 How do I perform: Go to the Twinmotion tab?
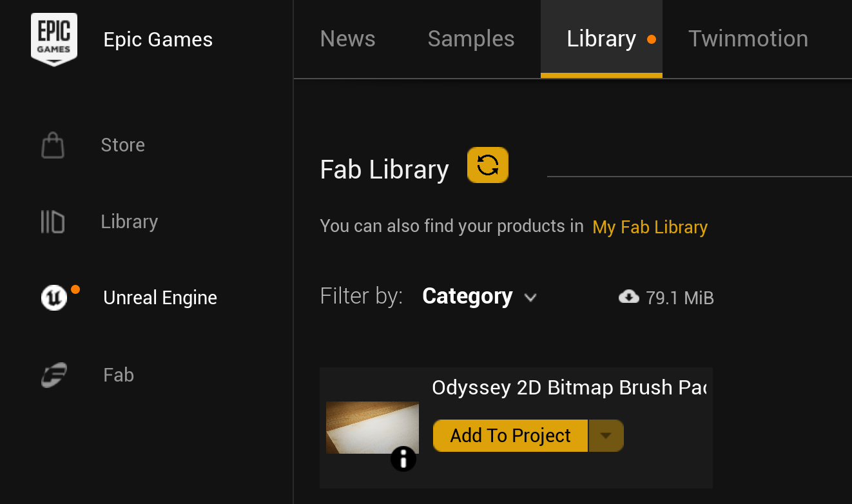pos(748,39)
